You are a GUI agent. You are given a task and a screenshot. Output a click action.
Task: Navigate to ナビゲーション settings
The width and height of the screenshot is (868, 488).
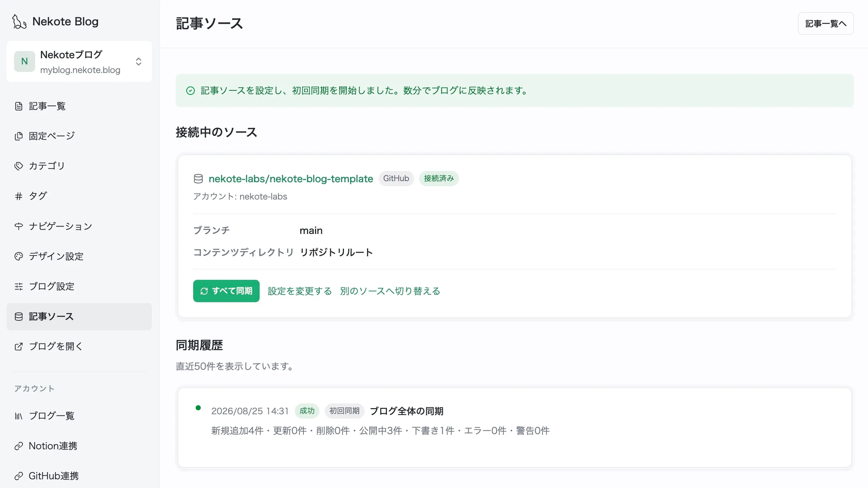click(79, 226)
